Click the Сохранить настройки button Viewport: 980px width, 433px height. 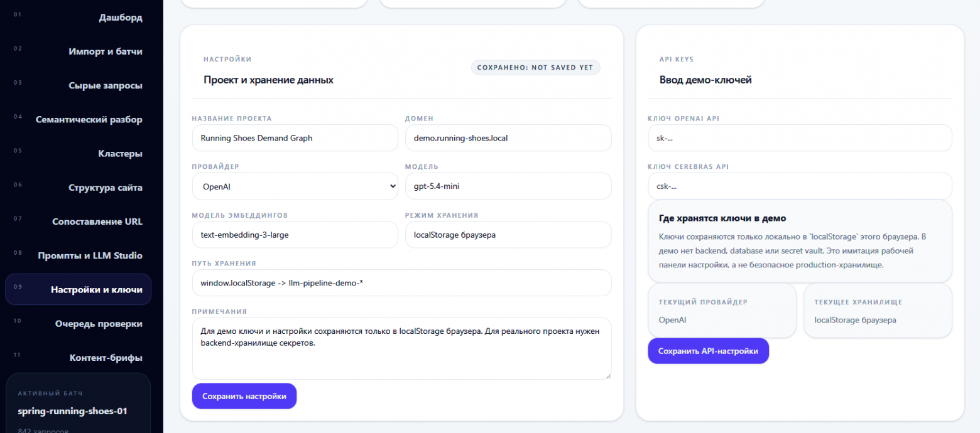[x=244, y=396]
